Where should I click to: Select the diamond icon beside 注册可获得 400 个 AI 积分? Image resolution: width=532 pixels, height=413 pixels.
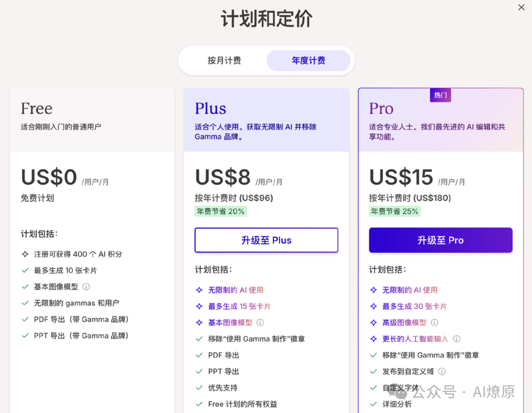pos(25,254)
